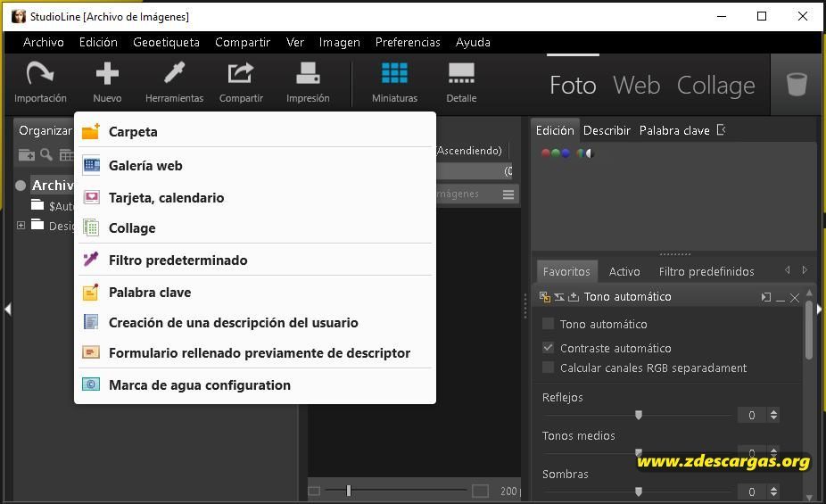Click the add-to-favorites icon before Tono automático title
The width and height of the screenshot is (826, 504).
coord(574,297)
